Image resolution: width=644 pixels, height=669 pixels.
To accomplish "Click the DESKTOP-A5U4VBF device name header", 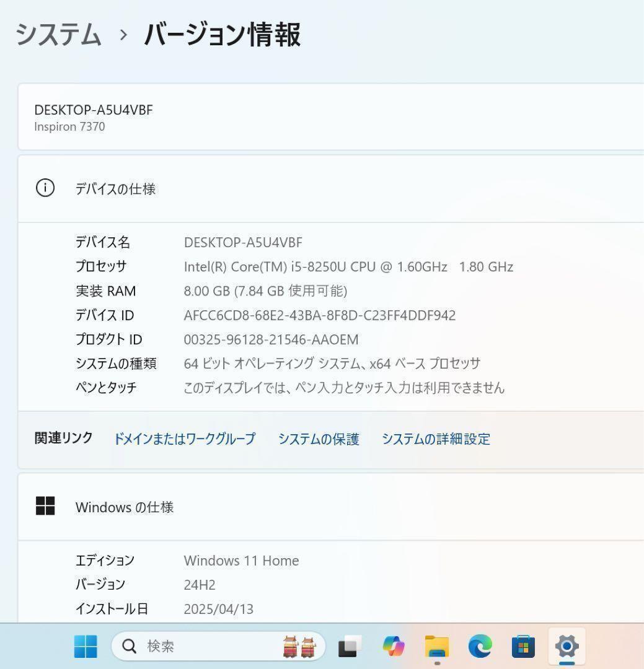I will click(93, 110).
